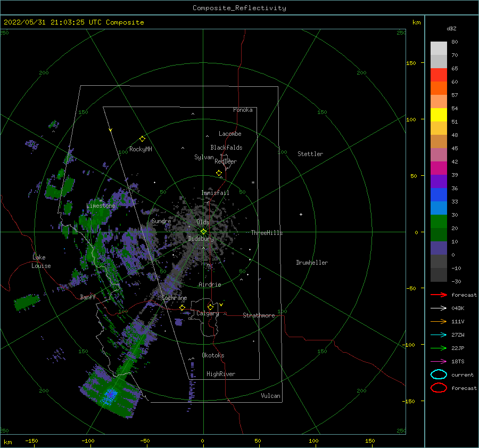Image resolution: width=479 pixels, height=448 pixels.
Task: Click the red forecast arrow in legend
Action: [439, 295]
